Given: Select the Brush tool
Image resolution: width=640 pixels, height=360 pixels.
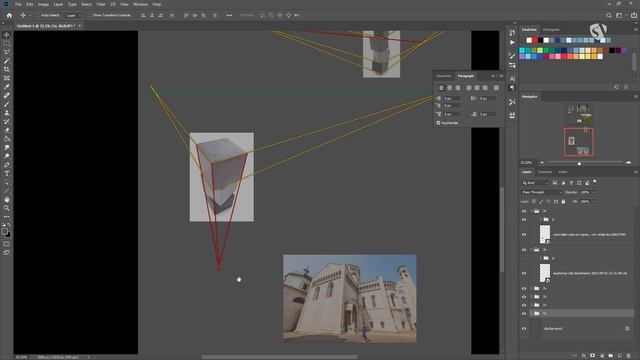Looking at the screenshot, I should 7,104.
